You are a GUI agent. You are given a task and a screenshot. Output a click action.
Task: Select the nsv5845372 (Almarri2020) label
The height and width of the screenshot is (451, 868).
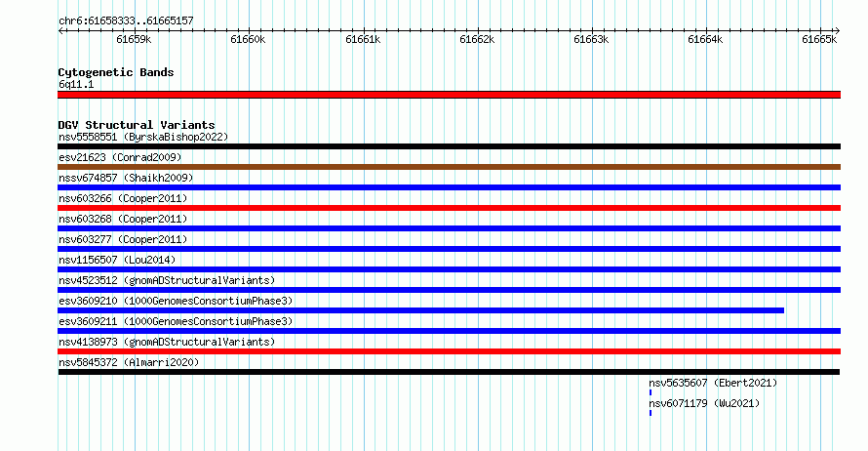(x=129, y=362)
